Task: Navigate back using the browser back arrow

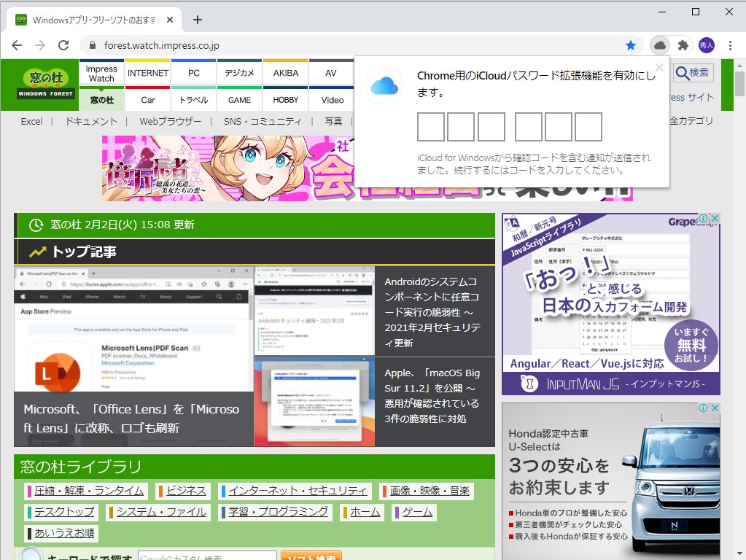Action: tap(16, 44)
